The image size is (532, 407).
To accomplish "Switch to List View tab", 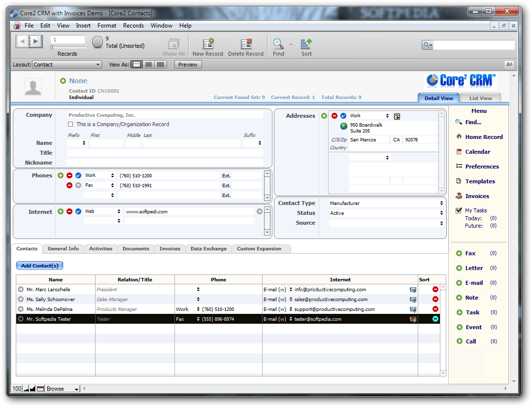I will pos(480,98).
